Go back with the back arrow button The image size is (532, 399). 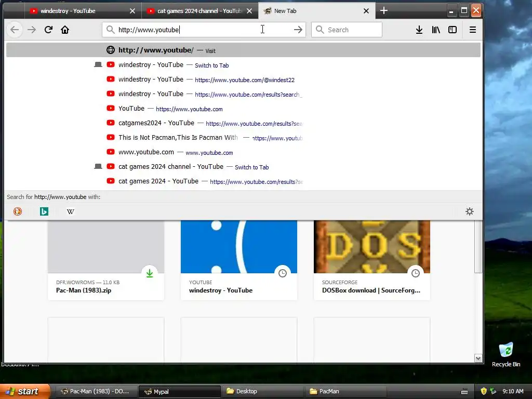14,30
